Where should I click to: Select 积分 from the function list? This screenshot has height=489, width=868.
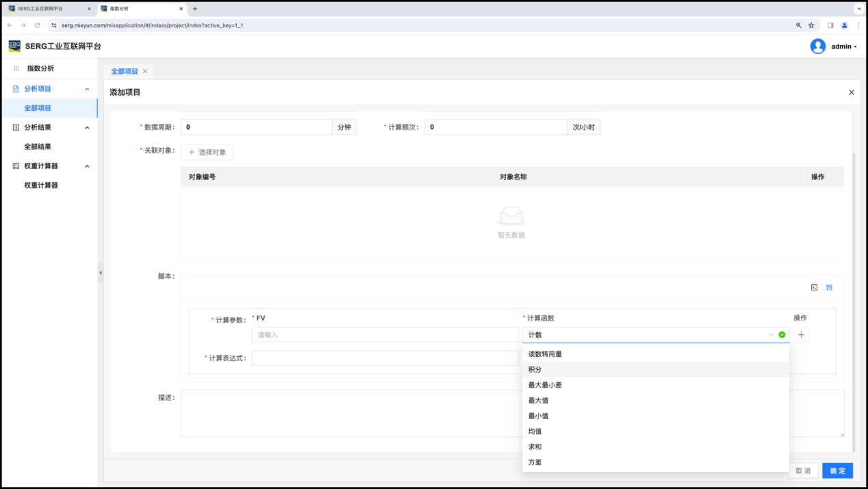535,370
